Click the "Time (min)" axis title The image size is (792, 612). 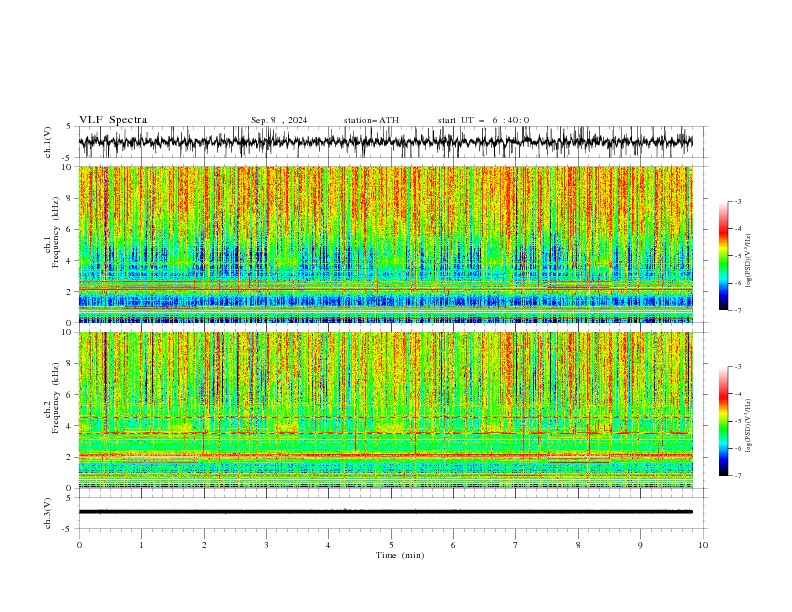click(x=400, y=555)
